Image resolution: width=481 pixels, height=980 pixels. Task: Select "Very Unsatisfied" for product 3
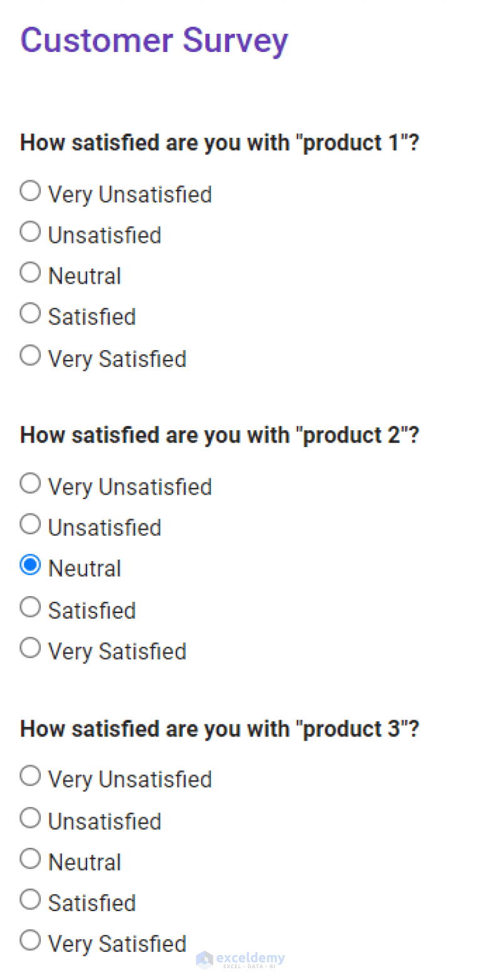pos(30,775)
